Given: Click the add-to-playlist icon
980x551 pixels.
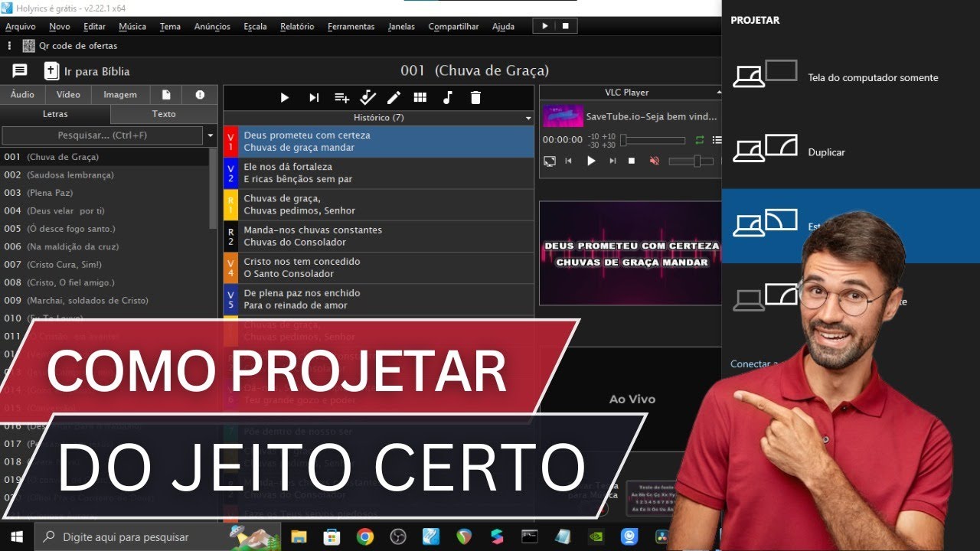Looking at the screenshot, I should tap(341, 97).
